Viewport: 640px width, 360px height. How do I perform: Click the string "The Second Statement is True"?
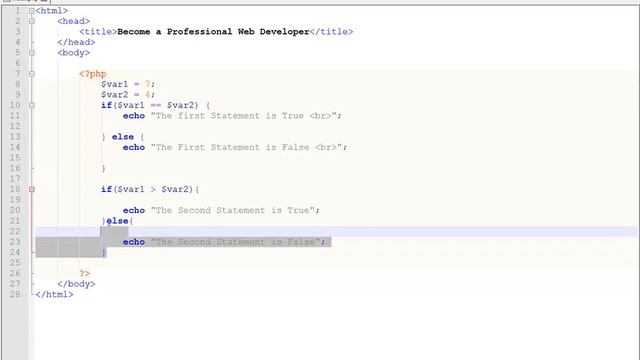coord(233,211)
